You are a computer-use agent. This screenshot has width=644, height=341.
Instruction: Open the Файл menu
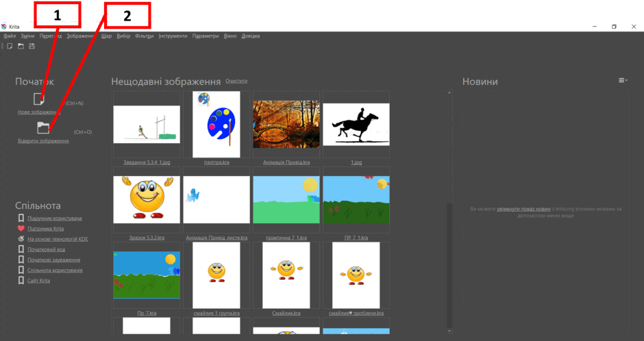click(x=10, y=36)
